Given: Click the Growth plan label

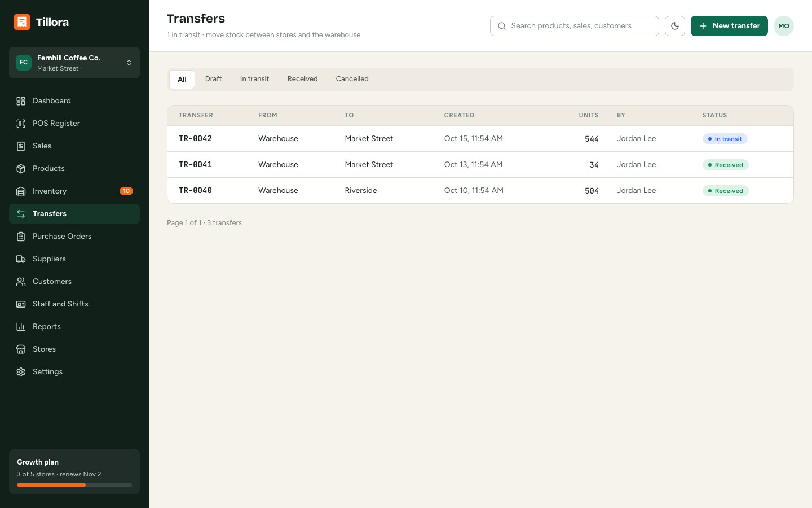Looking at the screenshot, I should point(38,462).
